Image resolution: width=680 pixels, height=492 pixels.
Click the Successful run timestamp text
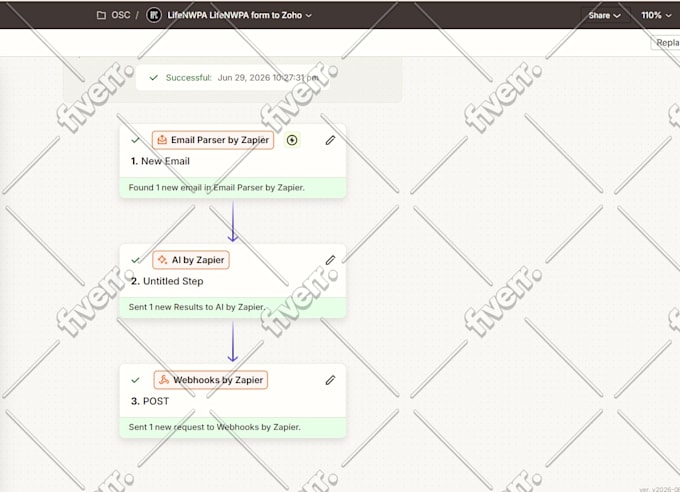pos(268,78)
